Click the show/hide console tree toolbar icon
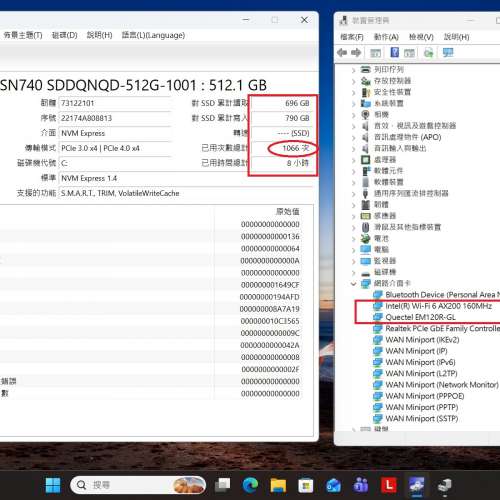 pyautogui.click(x=375, y=53)
